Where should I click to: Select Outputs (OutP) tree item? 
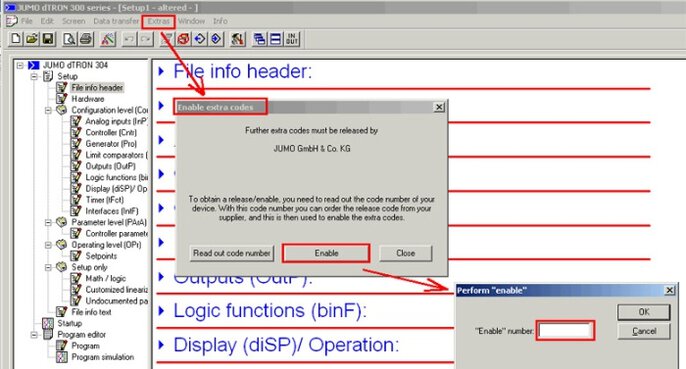tap(111, 166)
